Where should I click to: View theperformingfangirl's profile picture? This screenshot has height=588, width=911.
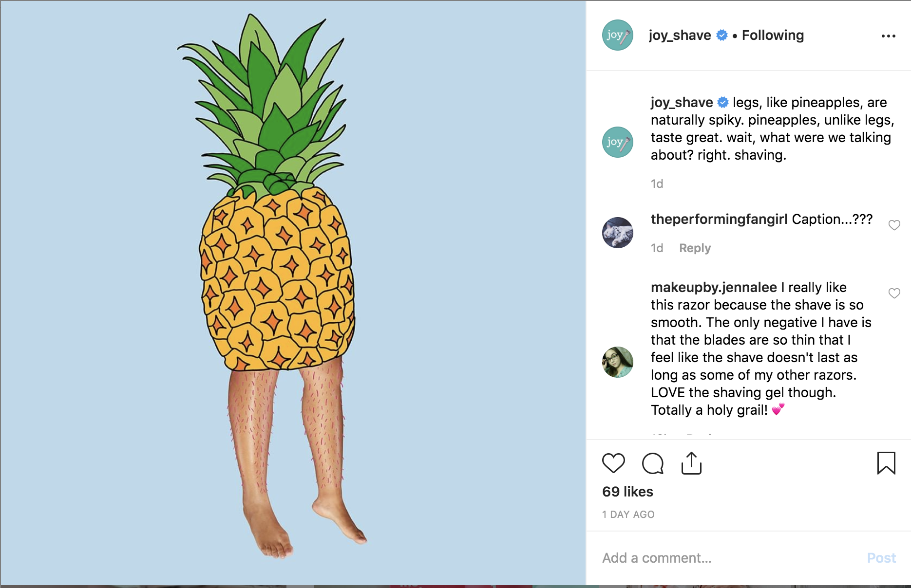[618, 233]
